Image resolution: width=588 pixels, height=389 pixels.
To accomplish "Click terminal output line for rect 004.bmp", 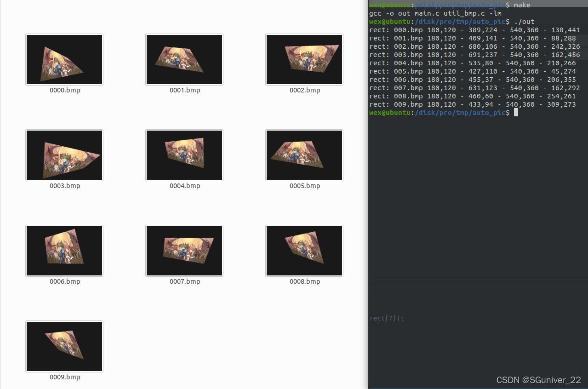I will click(473, 63).
